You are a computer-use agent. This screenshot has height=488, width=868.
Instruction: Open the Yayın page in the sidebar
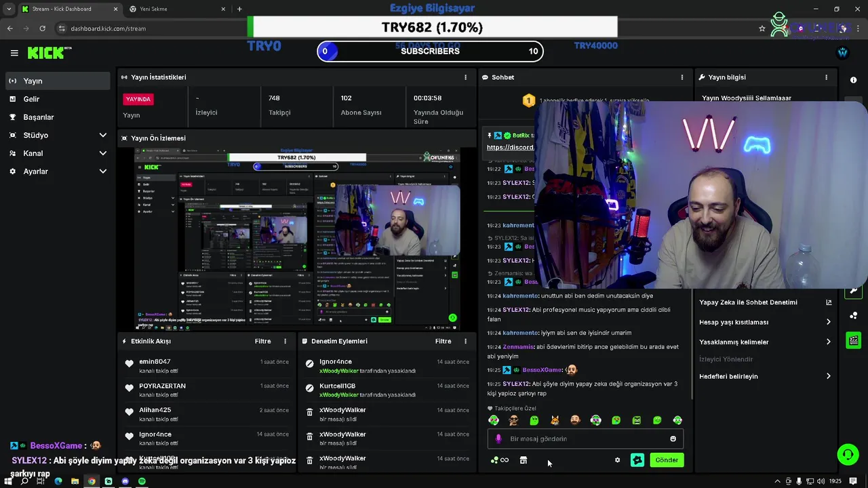click(56, 81)
